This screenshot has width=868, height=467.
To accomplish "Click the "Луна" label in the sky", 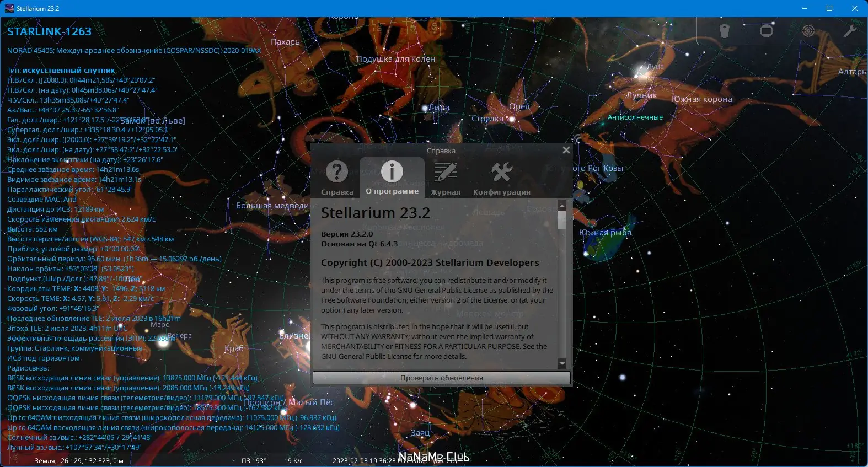I will click(655, 66).
